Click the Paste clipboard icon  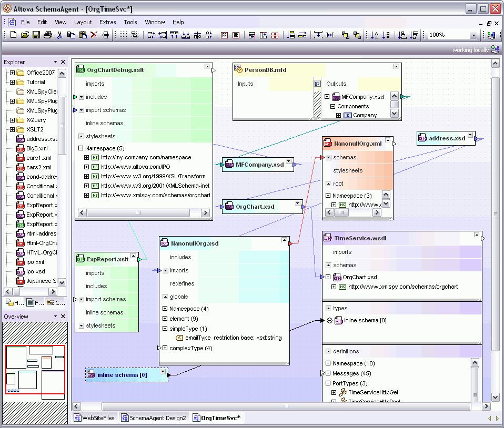83,35
